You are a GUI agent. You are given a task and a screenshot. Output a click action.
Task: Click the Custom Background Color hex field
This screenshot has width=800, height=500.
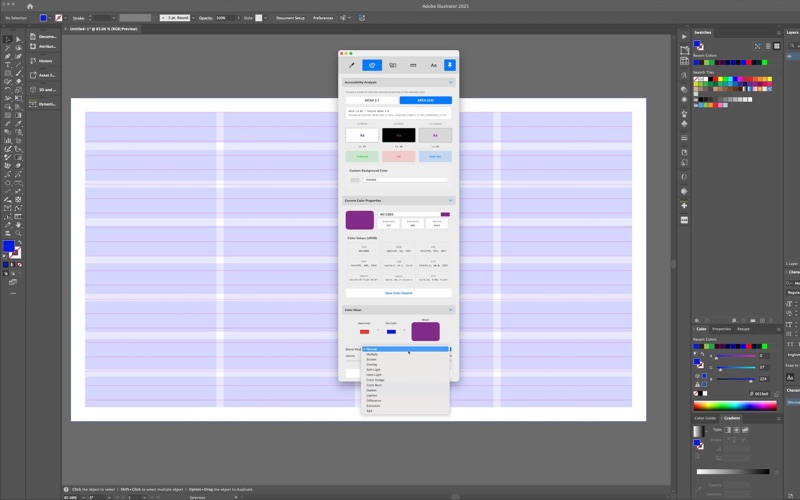click(x=406, y=180)
